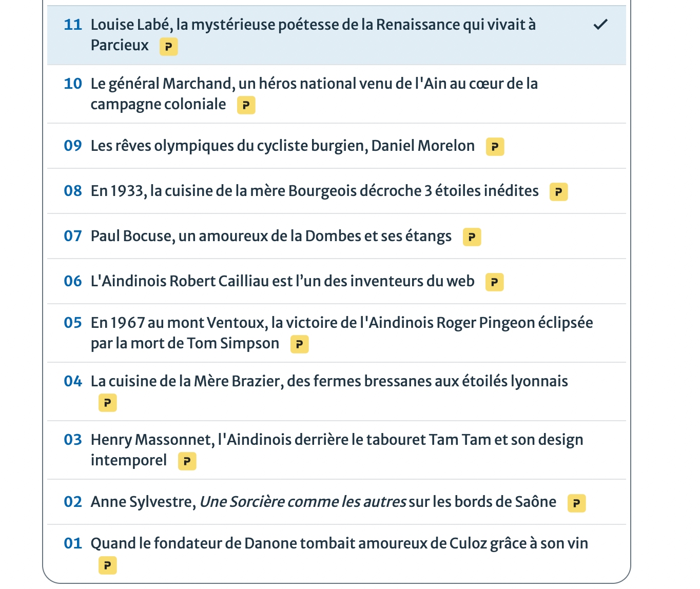Click the premium badge beside Louise Labé episode
The image size is (700, 589).
(168, 47)
